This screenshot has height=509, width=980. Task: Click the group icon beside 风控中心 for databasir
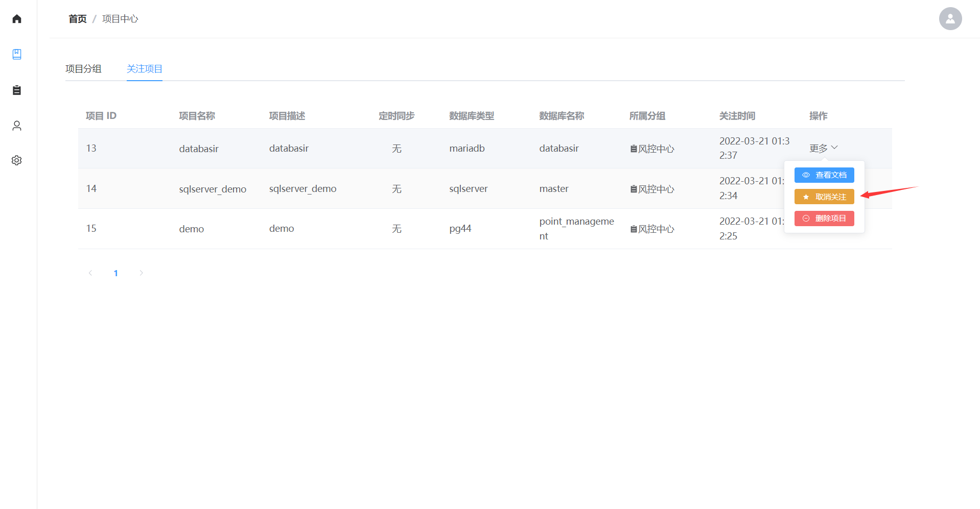[x=634, y=149]
